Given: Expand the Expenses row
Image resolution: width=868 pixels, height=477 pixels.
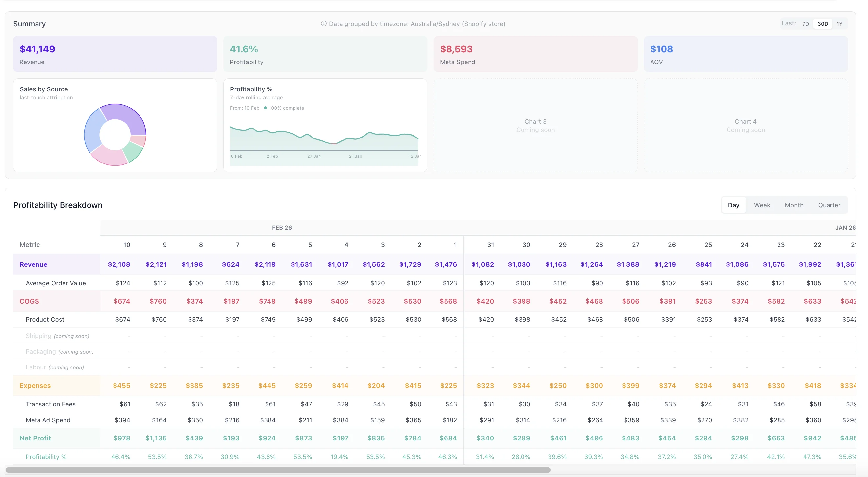Looking at the screenshot, I should click(x=35, y=385).
